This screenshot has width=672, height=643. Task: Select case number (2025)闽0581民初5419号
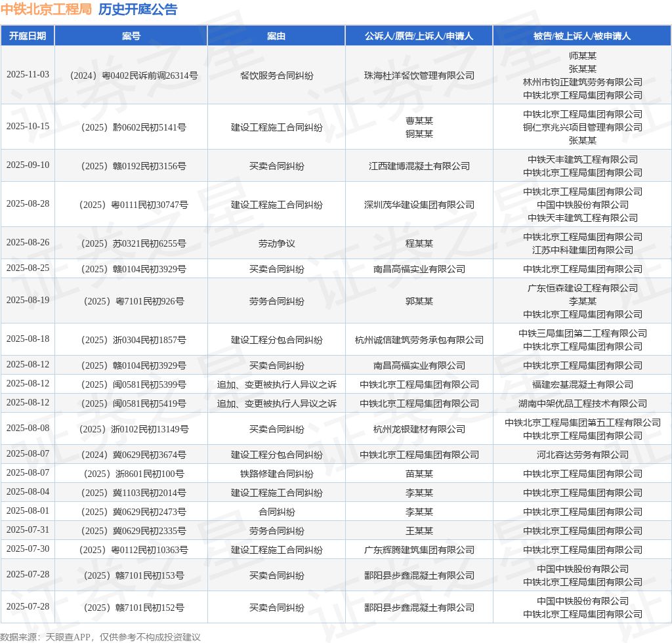coord(134,404)
